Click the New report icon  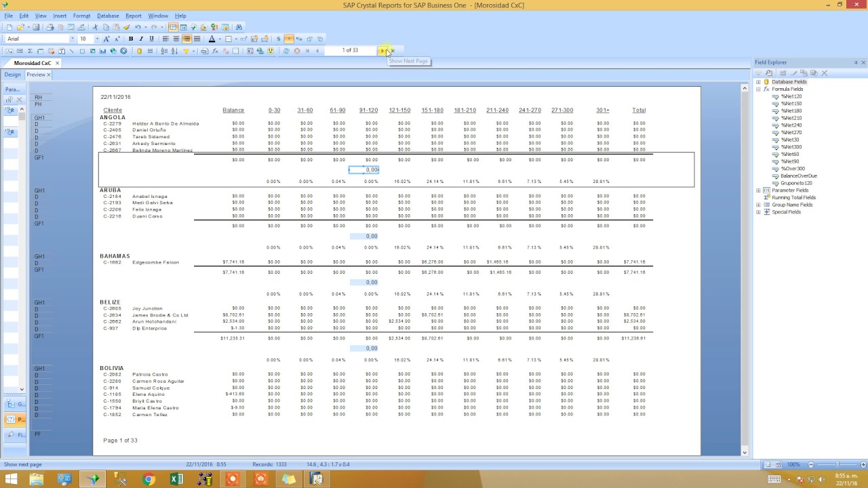coord(9,27)
